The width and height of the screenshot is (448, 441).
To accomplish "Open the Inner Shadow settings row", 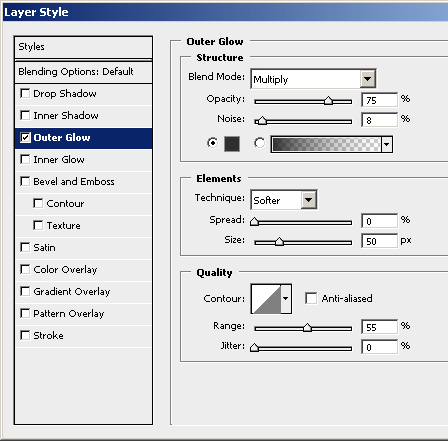I will coord(83,116).
